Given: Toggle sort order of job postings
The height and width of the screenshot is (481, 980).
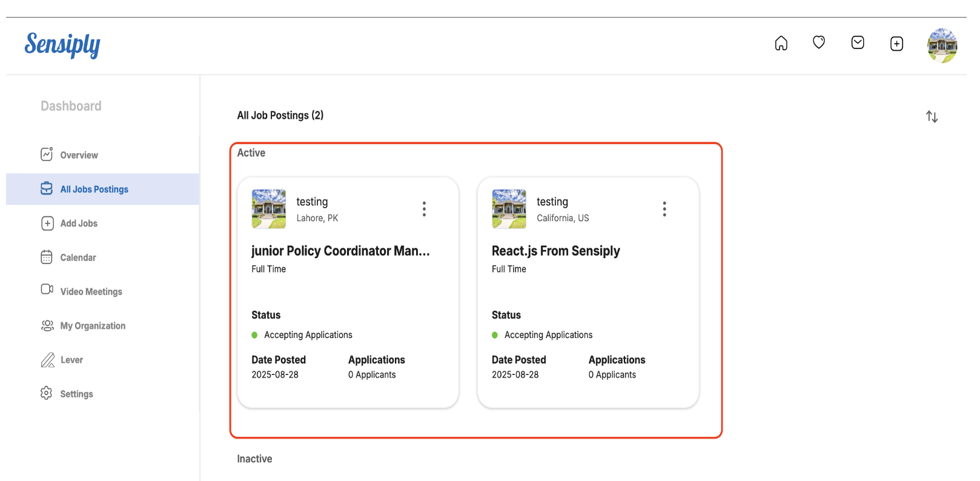Looking at the screenshot, I should 932,116.
